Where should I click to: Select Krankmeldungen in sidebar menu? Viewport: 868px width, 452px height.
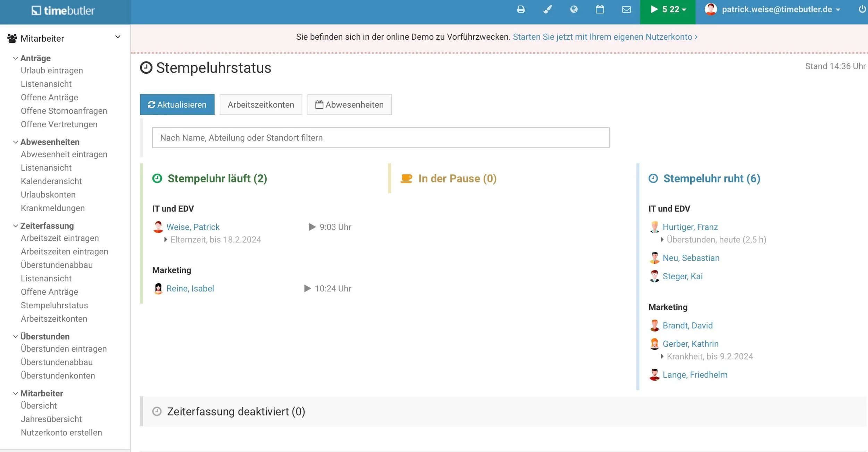[x=53, y=208]
